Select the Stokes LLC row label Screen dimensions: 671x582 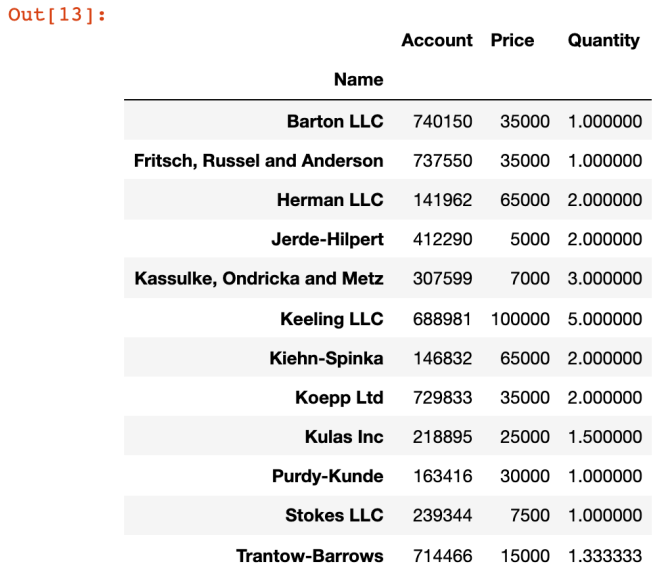pos(334,515)
